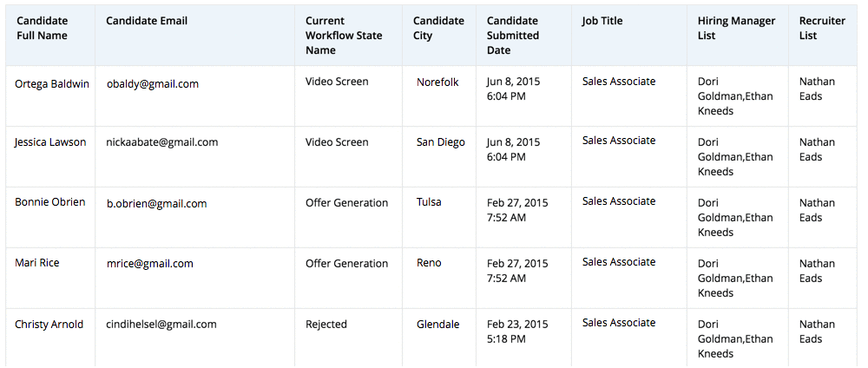Screen dimensions: 868x368
Task: Click the Candidate Email column header
Action: (x=147, y=21)
